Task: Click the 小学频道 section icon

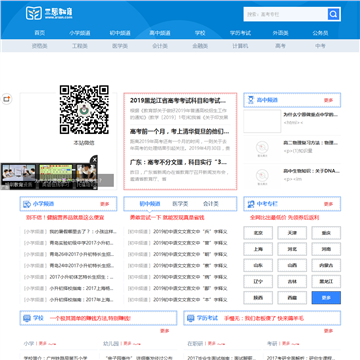Action: pyautogui.click(x=27, y=204)
